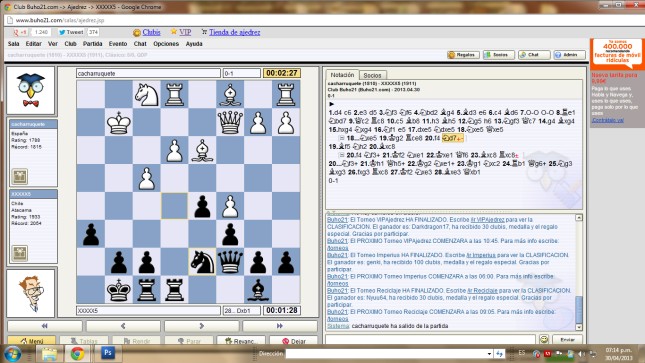The height and width of the screenshot is (363, 645).
Task: Select the black queen on the board
Action: pos(230,262)
